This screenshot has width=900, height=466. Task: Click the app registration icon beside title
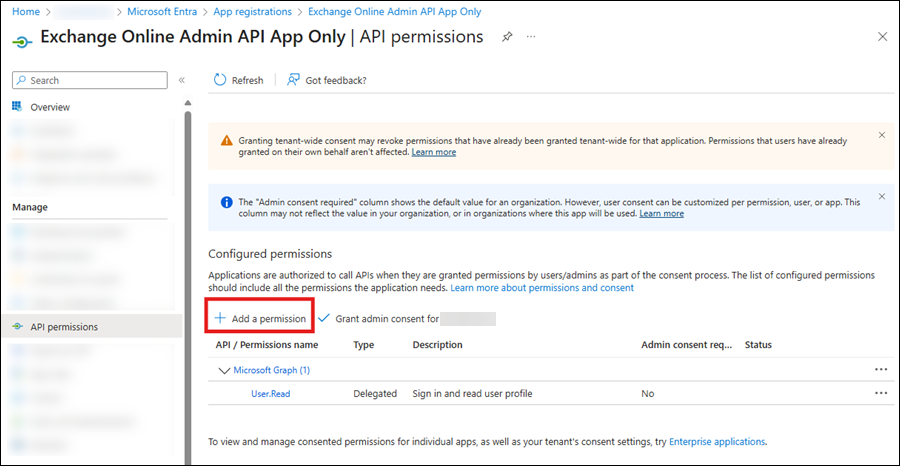22,42
